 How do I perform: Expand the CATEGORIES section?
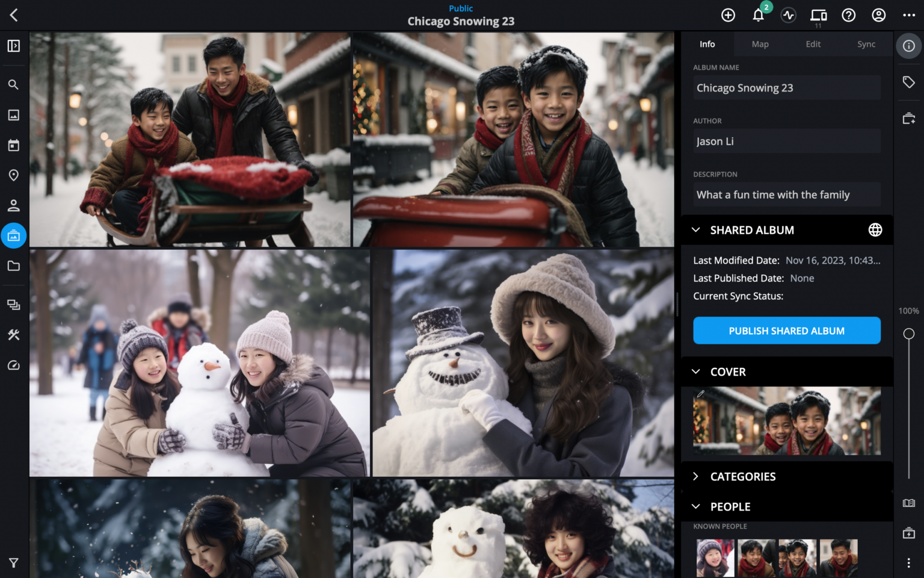coord(696,476)
